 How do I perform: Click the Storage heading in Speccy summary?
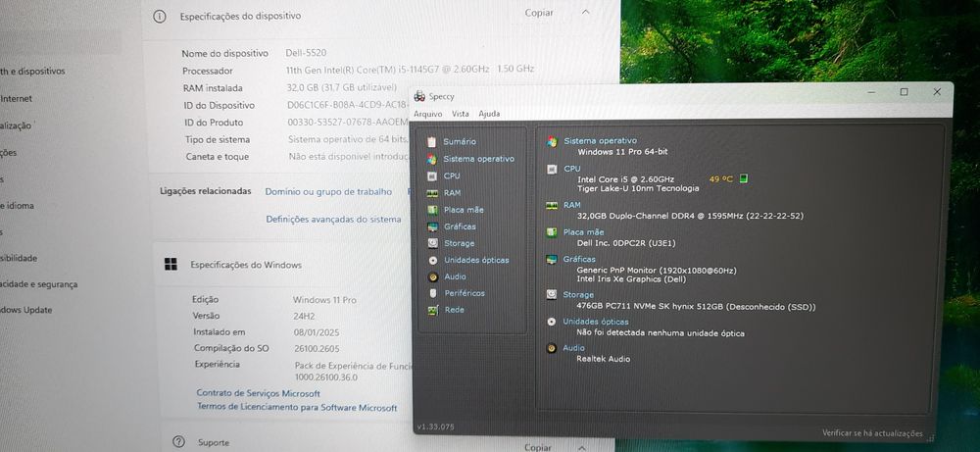click(x=579, y=294)
